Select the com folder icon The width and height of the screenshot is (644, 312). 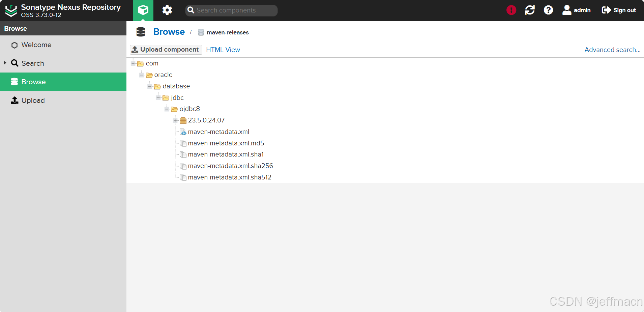141,64
